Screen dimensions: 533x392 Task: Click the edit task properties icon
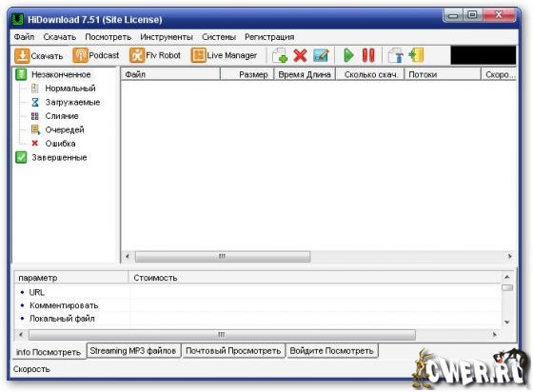[321, 55]
